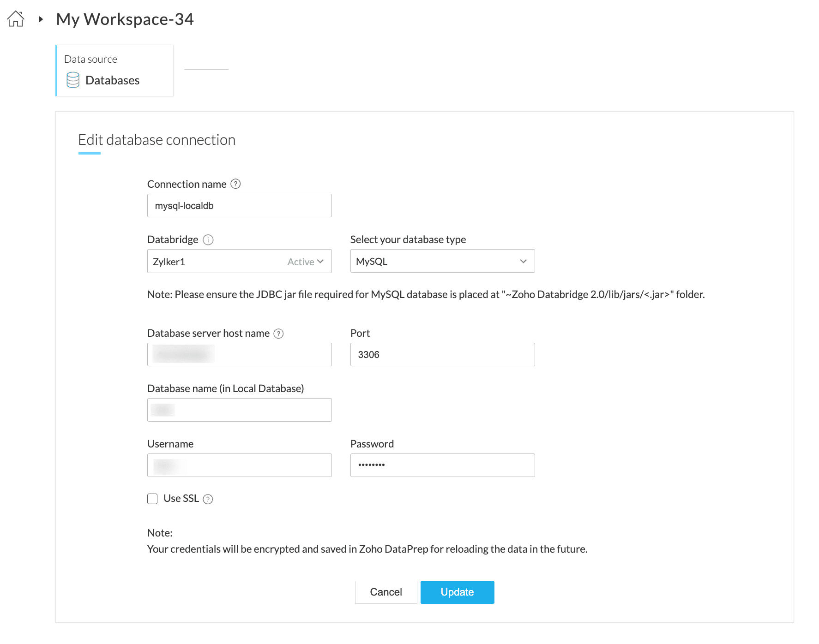Click the Connection name input field

[239, 206]
